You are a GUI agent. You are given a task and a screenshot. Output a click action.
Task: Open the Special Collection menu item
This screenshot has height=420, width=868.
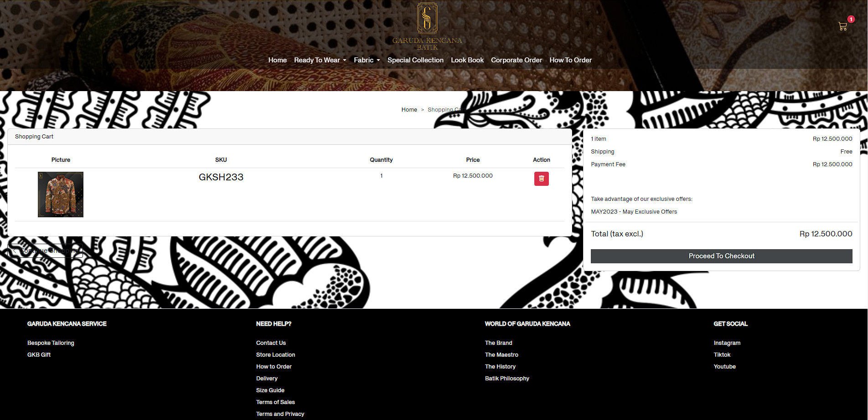(x=415, y=60)
